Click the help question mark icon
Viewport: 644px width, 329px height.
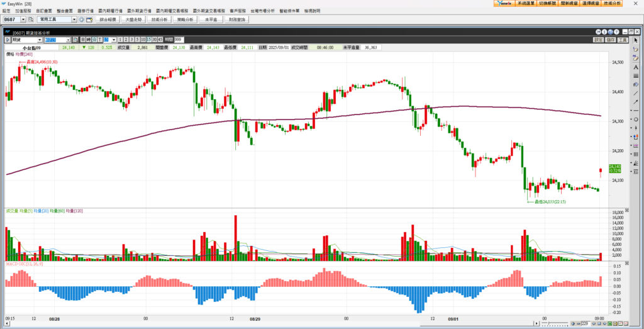pos(616,32)
